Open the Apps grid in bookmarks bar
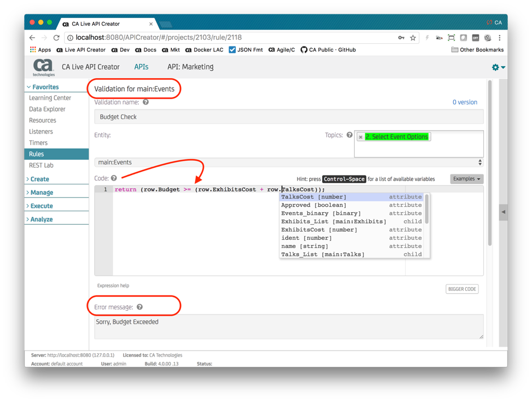The height and width of the screenshot is (402, 532). tap(40, 50)
